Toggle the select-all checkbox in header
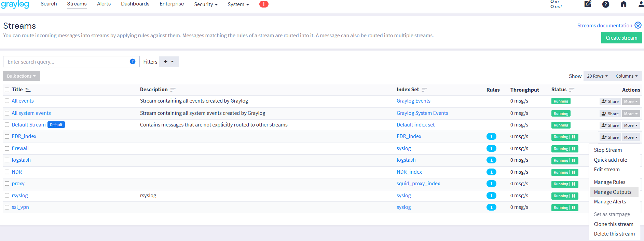 (7, 90)
